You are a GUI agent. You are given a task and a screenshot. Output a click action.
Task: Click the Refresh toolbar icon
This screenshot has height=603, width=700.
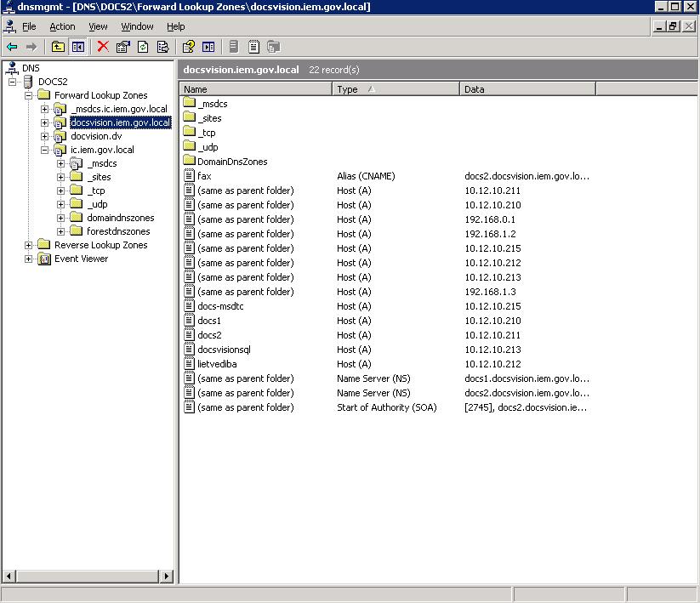(x=143, y=47)
